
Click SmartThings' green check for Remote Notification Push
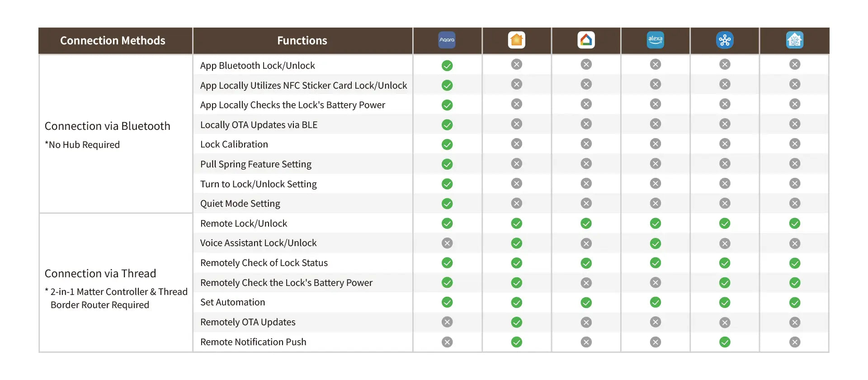725,342
